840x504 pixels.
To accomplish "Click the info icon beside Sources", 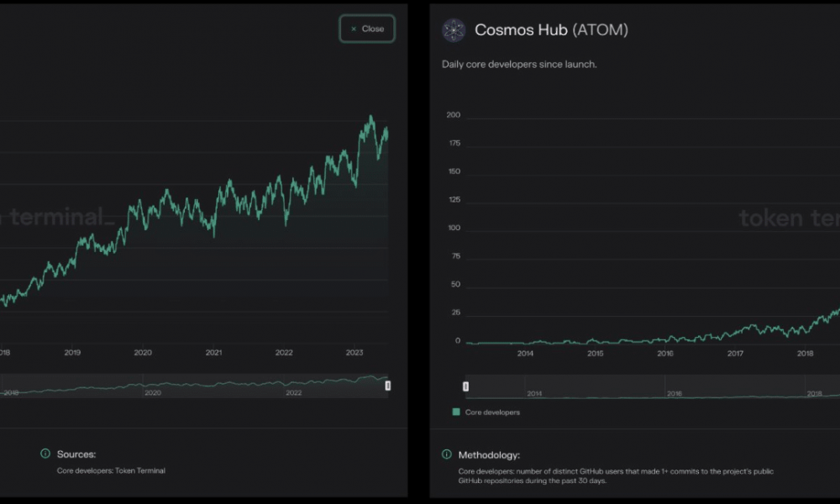I will click(x=45, y=454).
